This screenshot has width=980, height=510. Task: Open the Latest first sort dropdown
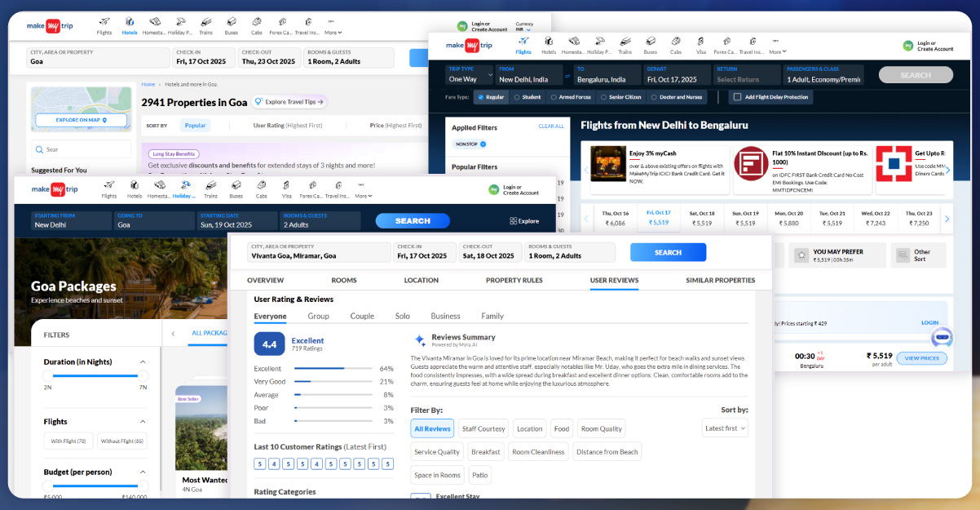tap(725, 428)
